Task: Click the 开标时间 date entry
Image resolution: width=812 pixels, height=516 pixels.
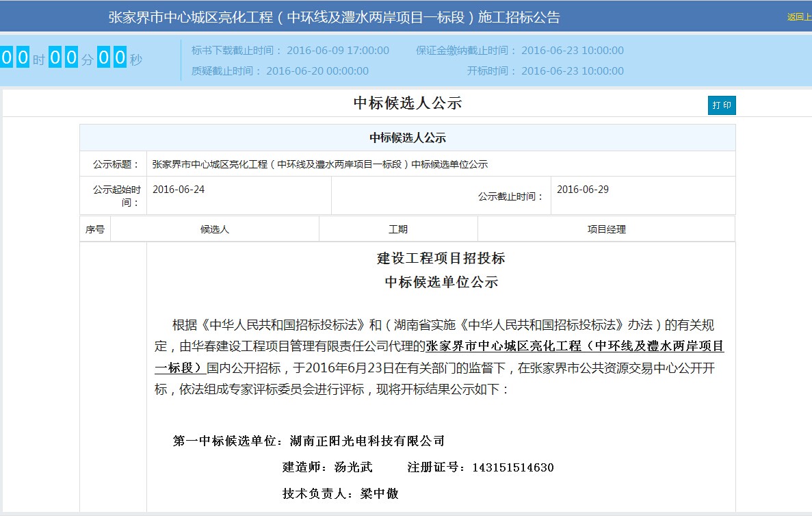Action: (x=545, y=71)
